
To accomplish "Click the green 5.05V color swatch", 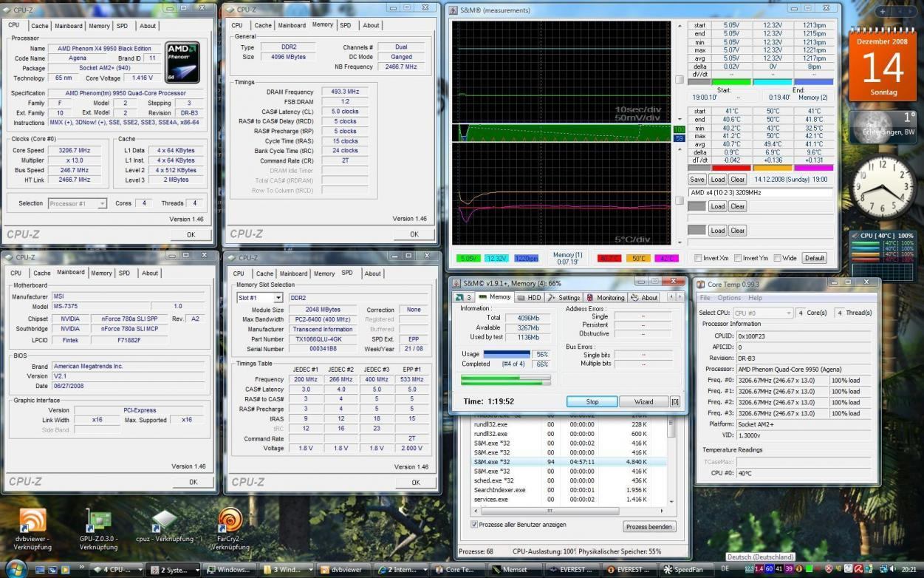I will click(x=730, y=82).
